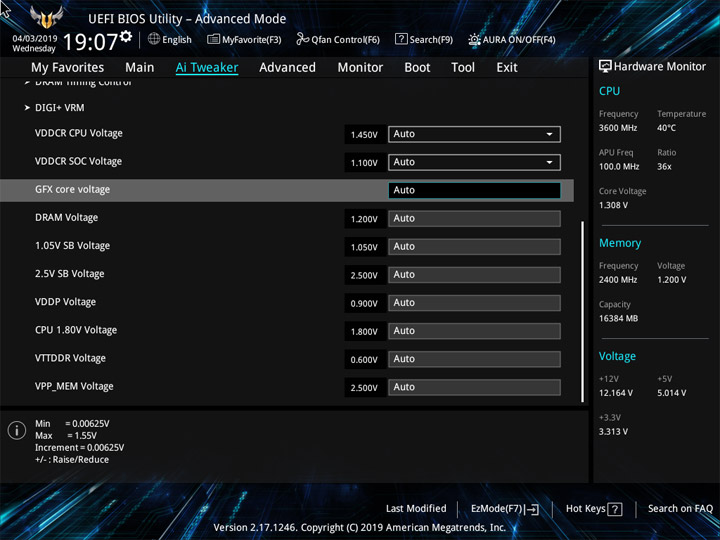Click the 3600 MHz frequency reading
Screen dimensions: 720x540
(618, 128)
